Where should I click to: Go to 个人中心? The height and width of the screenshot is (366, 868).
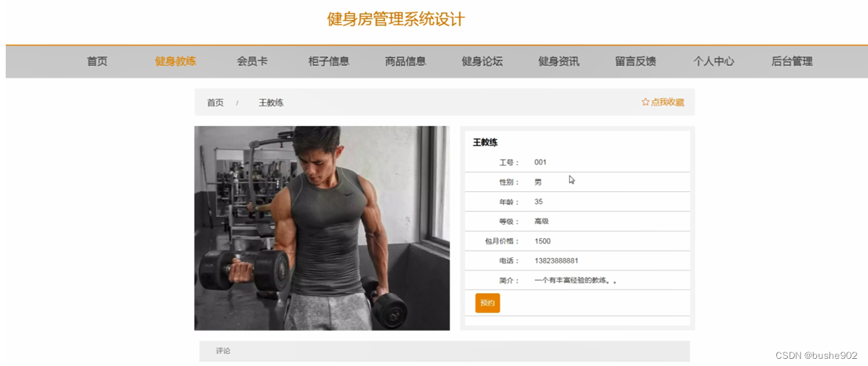click(x=713, y=62)
